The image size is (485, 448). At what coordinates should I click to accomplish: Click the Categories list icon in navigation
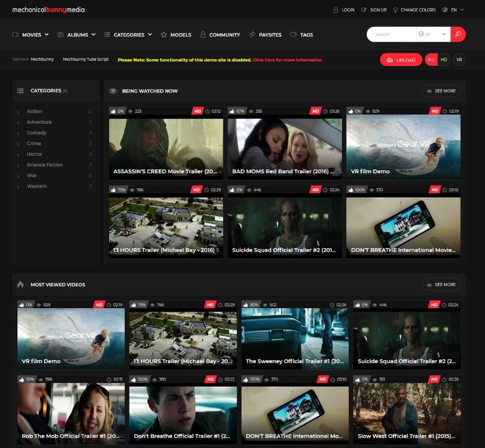coord(107,34)
